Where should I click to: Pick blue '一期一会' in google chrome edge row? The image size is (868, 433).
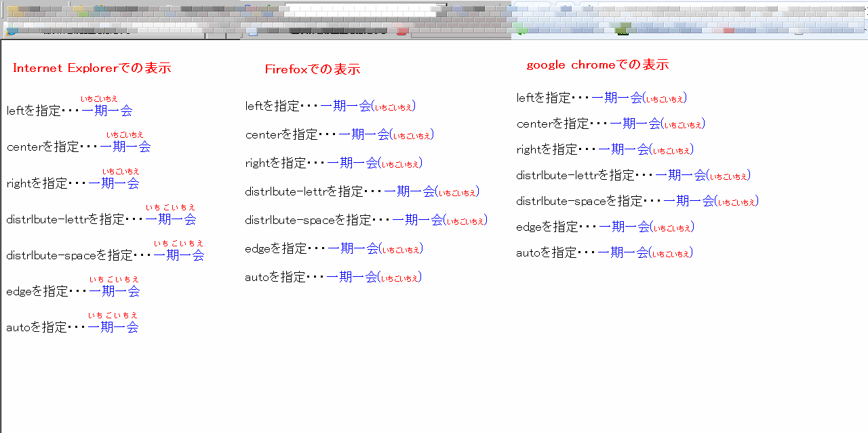click(625, 227)
